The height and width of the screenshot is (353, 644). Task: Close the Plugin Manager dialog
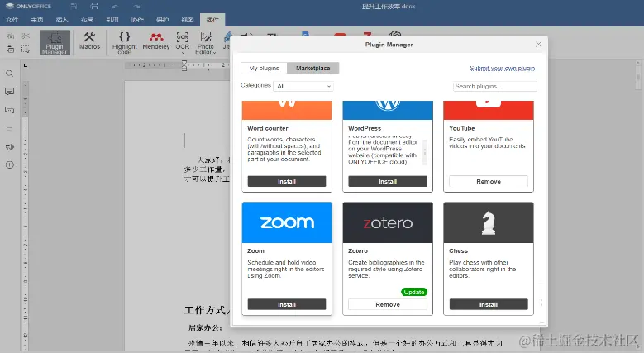click(538, 45)
